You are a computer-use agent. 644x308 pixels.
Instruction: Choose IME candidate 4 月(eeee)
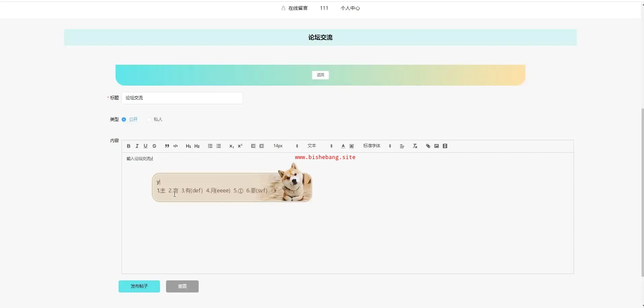pyautogui.click(x=218, y=191)
